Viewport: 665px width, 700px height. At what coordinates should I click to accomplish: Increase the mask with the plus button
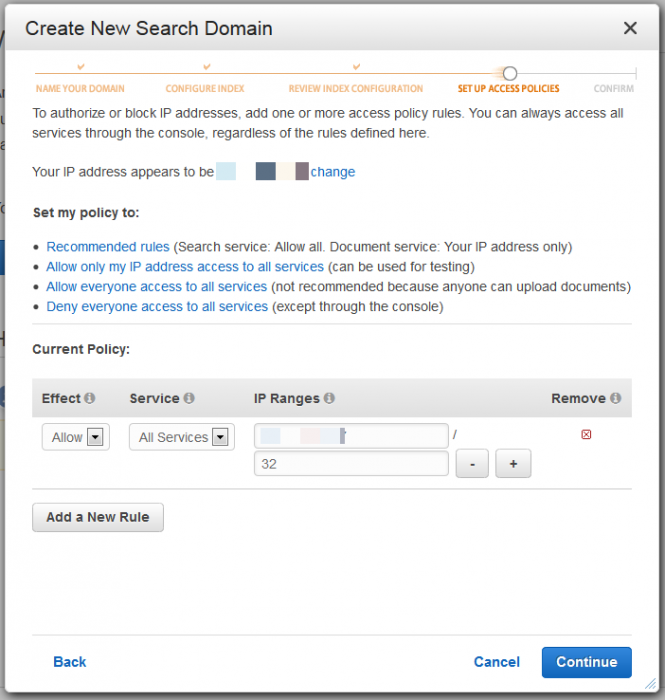tap(513, 464)
